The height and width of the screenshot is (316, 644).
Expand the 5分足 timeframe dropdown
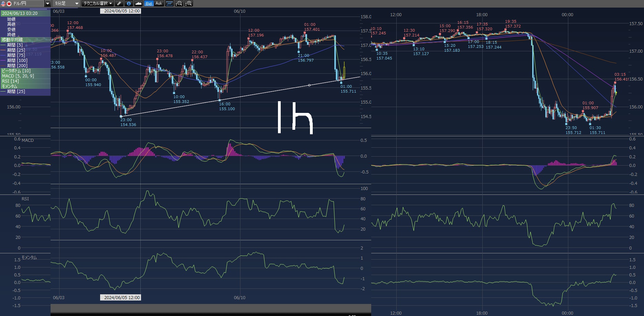tap(76, 3)
